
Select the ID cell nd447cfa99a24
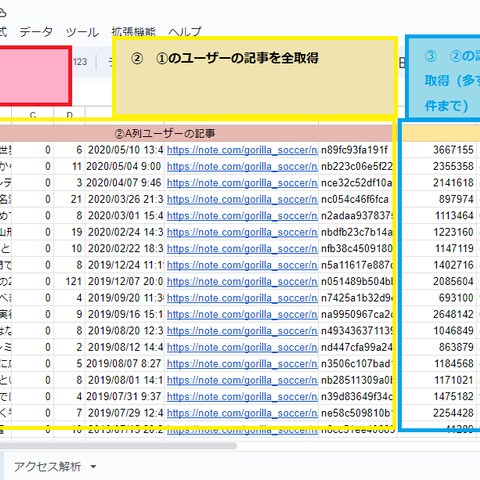click(x=356, y=347)
